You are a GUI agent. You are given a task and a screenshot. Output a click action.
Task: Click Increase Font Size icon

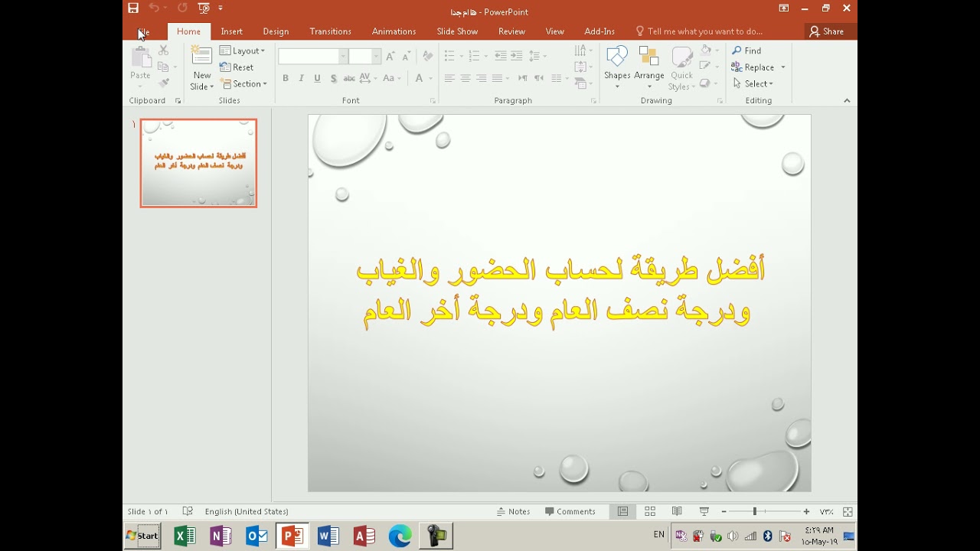(390, 57)
